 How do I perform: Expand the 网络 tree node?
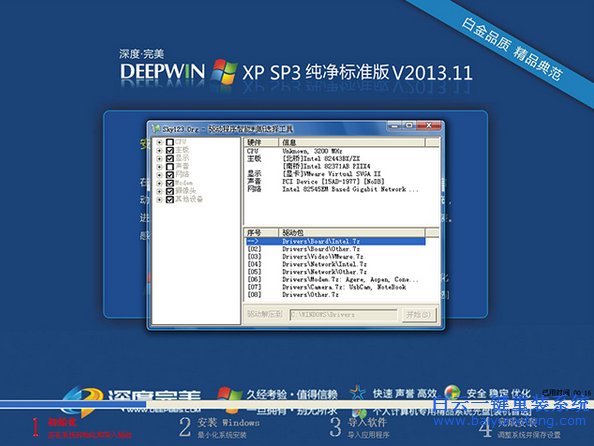click(x=159, y=175)
